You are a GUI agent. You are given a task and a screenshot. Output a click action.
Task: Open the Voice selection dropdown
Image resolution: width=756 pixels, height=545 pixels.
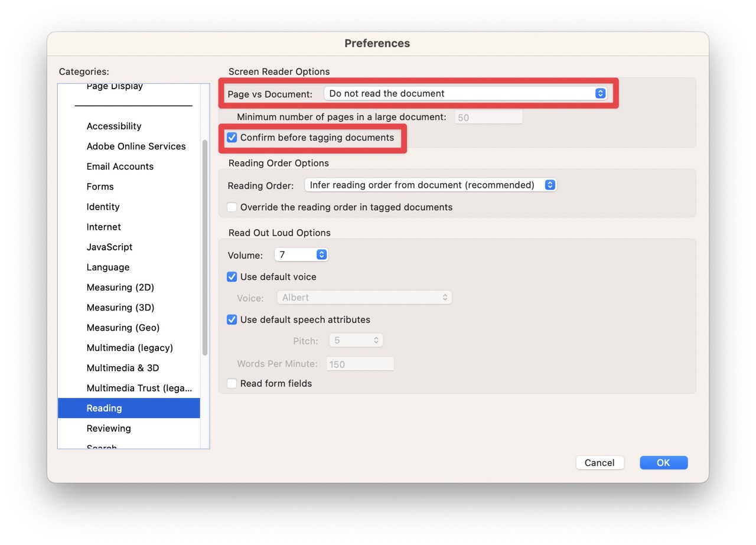[x=364, y=297]
